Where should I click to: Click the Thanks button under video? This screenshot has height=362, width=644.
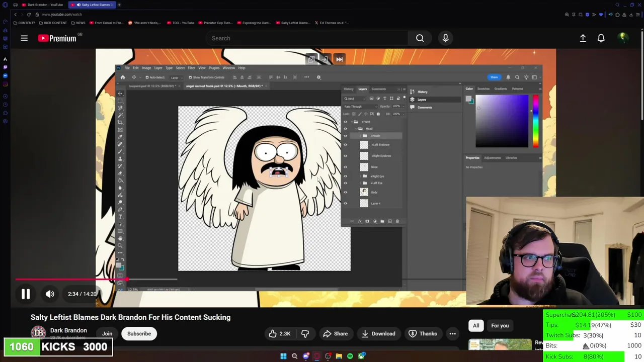coord(423,333)
